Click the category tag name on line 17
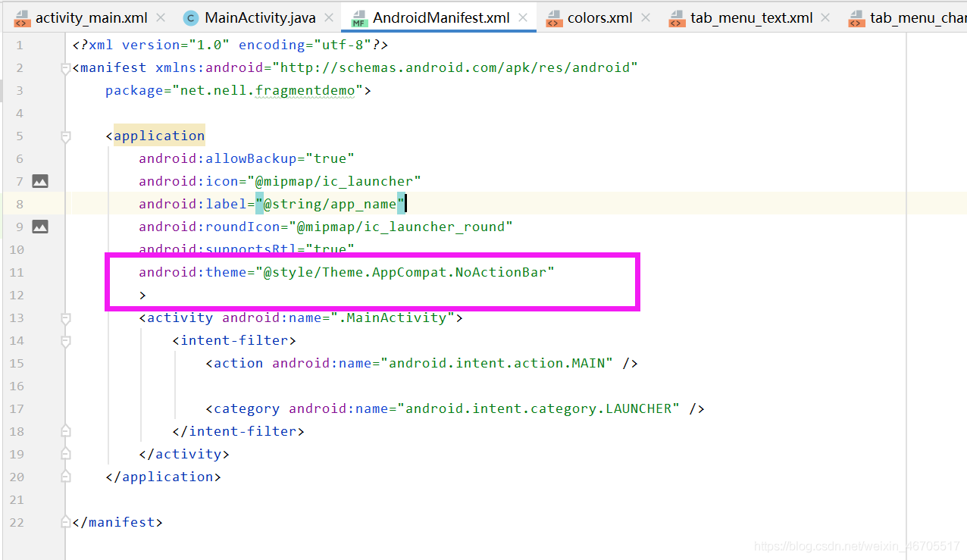 246,408
